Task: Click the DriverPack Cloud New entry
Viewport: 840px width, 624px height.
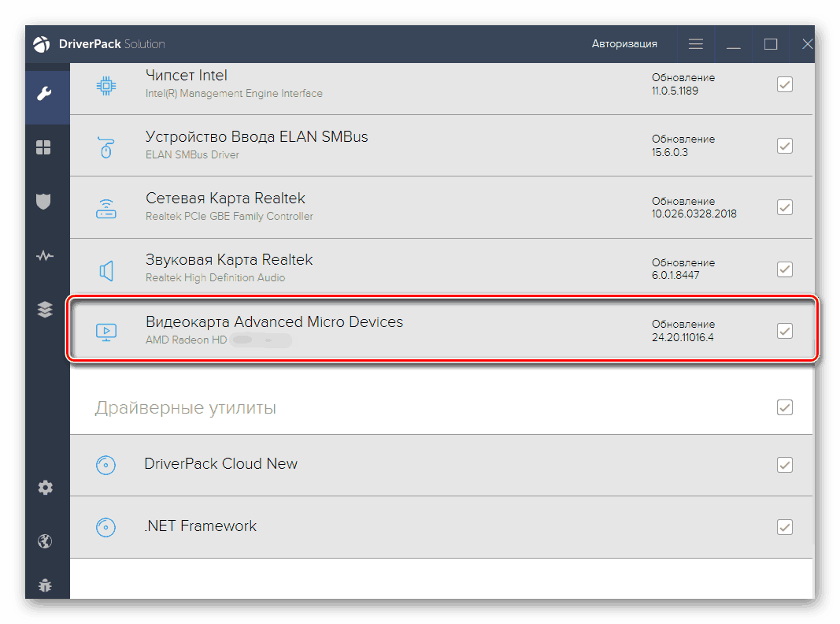Action: 220,464
